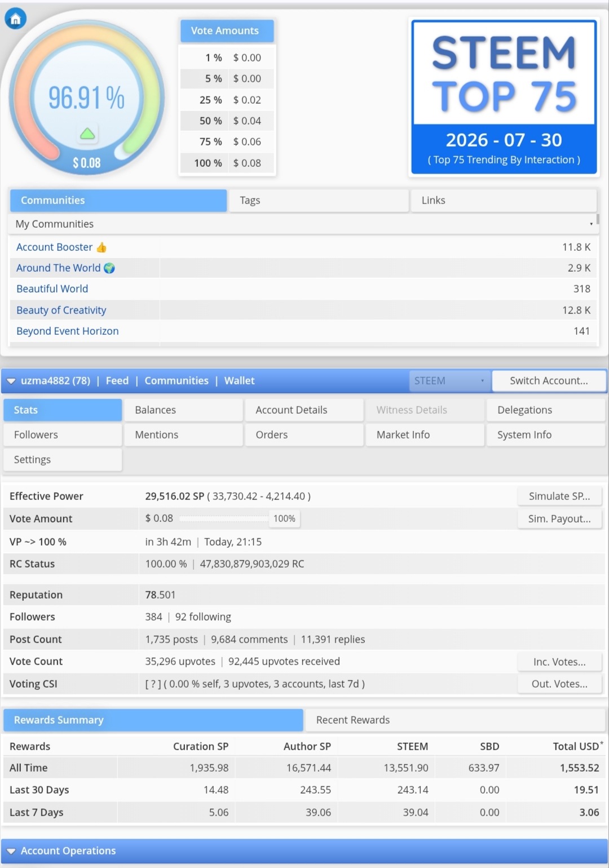Open the Beauty of Creativity community link
Viewport: 609px width, 868px height.
tap(61, 310)
